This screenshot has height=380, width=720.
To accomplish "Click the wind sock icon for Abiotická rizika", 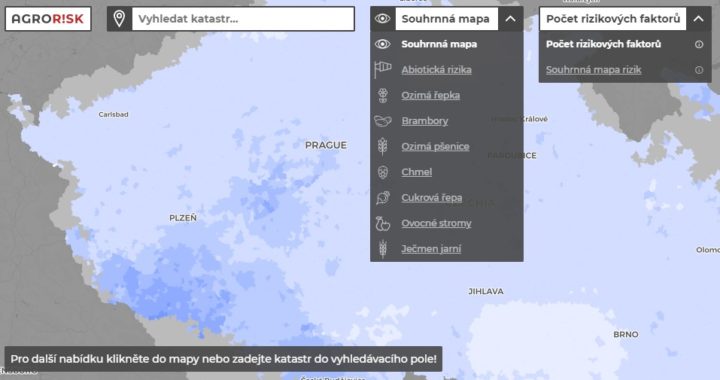I will (382, 70).
